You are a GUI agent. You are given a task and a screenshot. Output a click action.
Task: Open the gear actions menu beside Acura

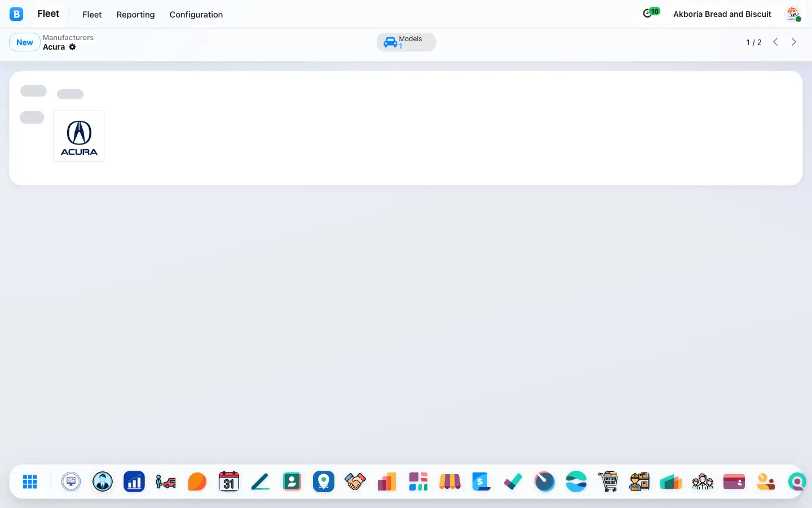pyautogui.click(x=72, y=47)
